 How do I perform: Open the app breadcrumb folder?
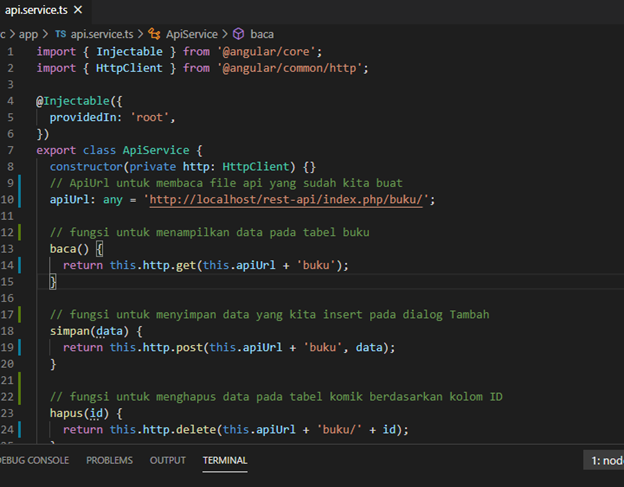(28, 34)
